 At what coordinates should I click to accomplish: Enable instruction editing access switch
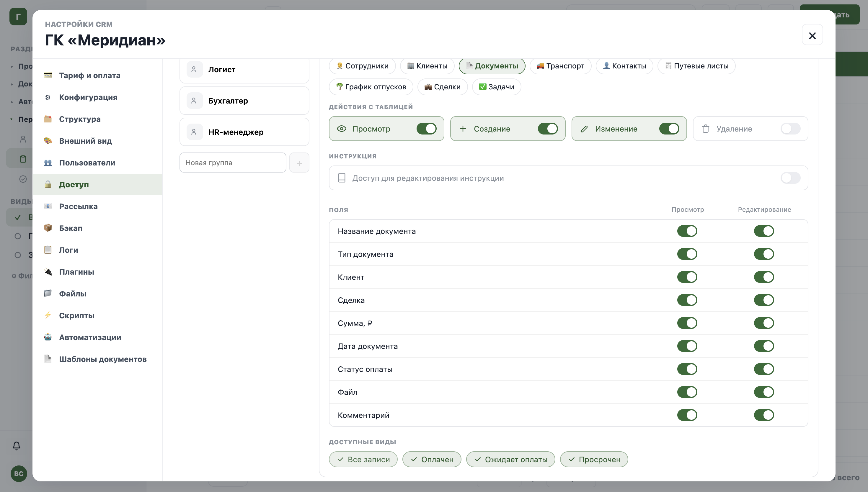tap(791, 178)
